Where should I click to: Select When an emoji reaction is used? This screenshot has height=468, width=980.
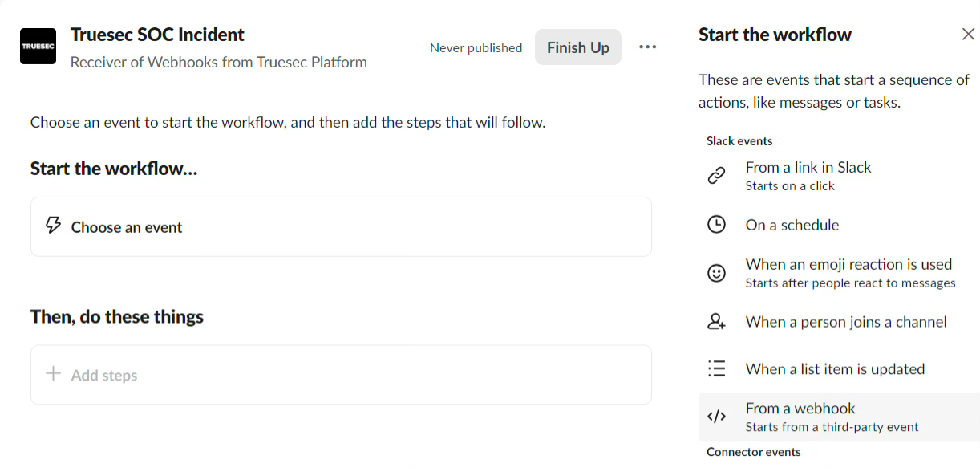(848, 273)
